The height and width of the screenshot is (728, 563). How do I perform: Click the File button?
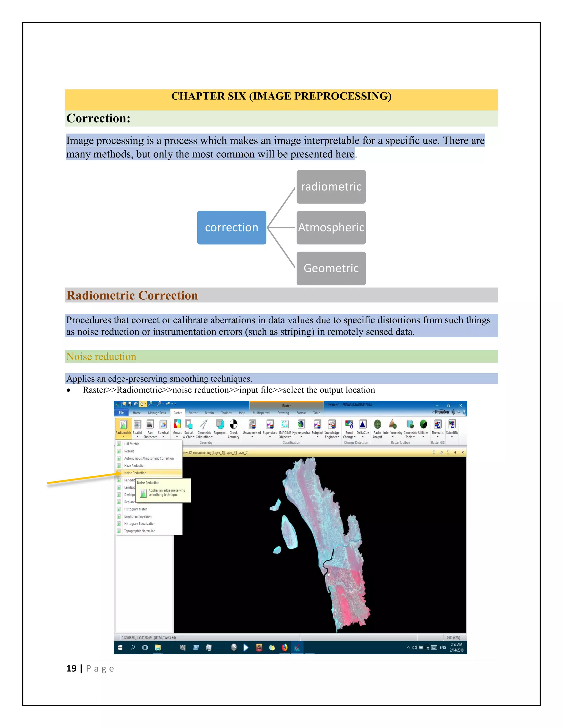click(121, 413)
